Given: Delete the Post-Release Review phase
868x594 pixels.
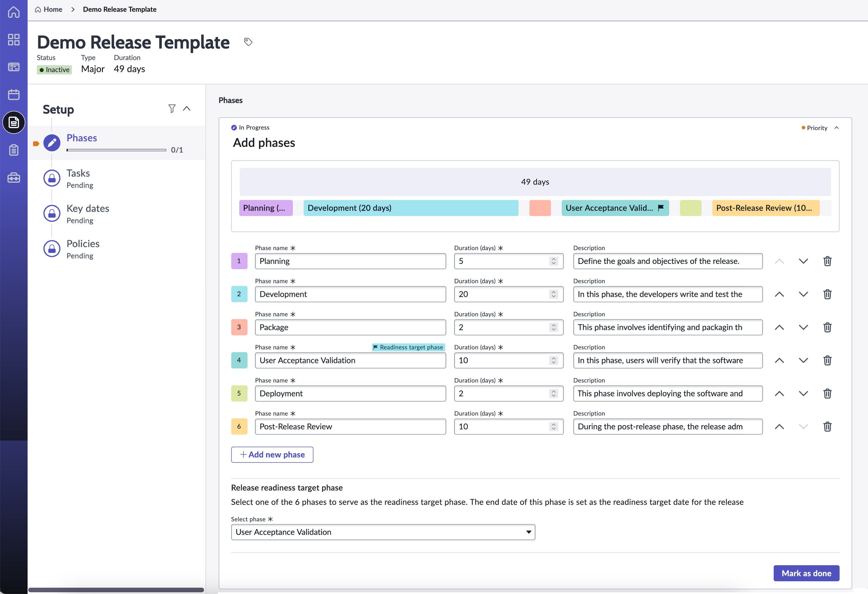Looking at the screenshot, I should (x=827, y=426).
